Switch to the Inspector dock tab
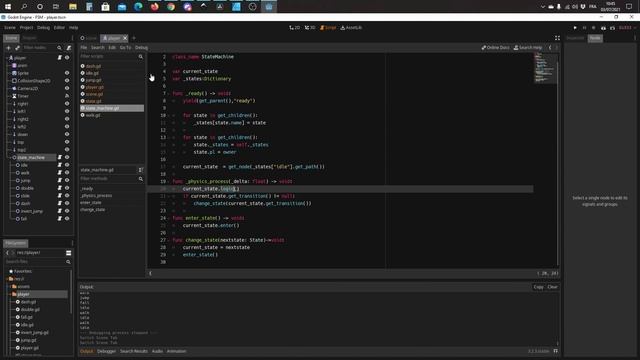Image resolution: width=640 pixels, height=360 pixels. (576, 38)
